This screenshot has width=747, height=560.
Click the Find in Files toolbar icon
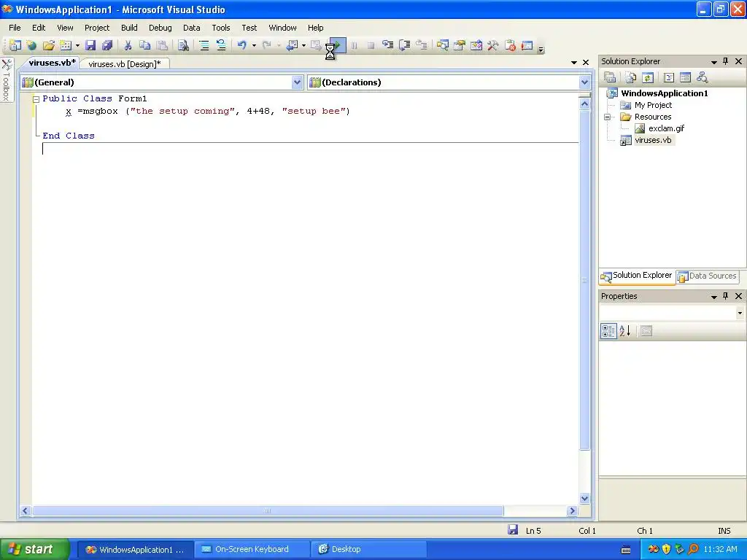coord(183,45)
